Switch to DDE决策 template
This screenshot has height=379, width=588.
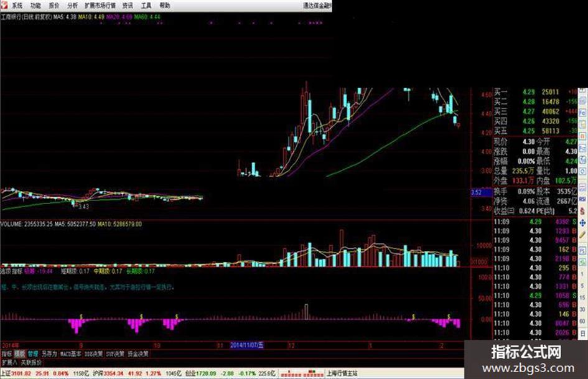[93, 354]
